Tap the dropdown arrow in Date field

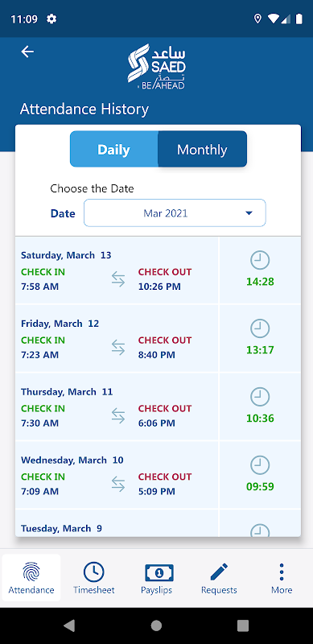[249, 213]
